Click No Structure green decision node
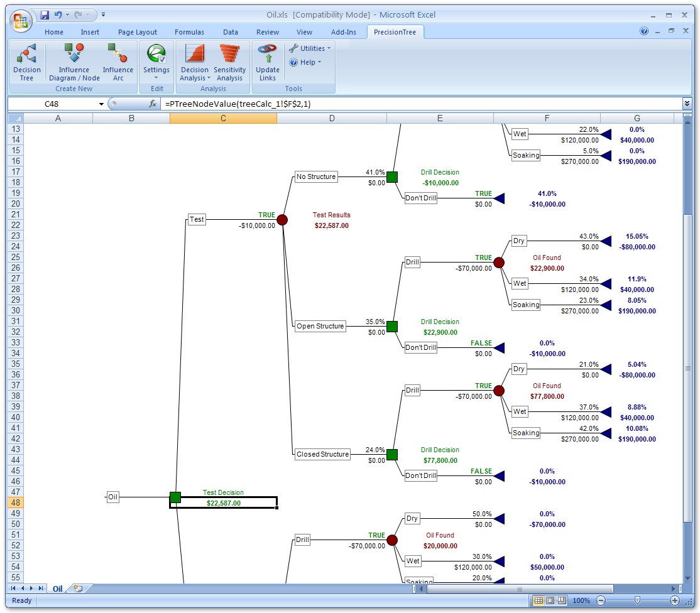 click(392, 177)
